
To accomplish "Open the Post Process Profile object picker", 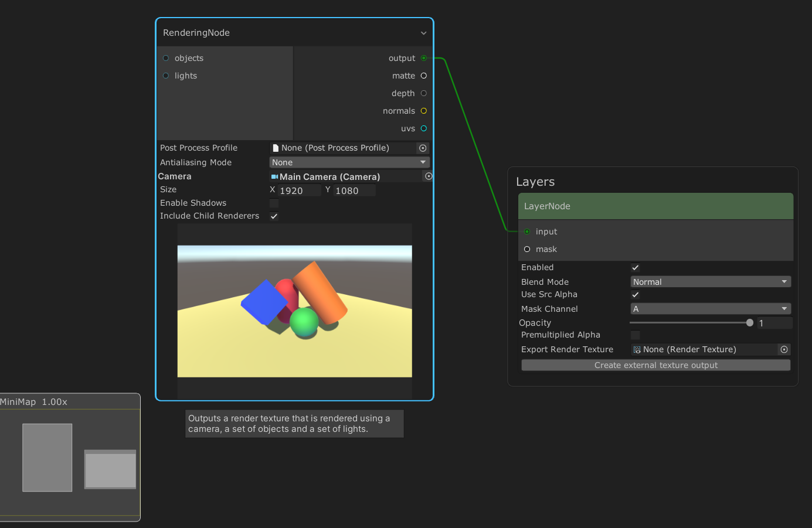I will (423, 148).
